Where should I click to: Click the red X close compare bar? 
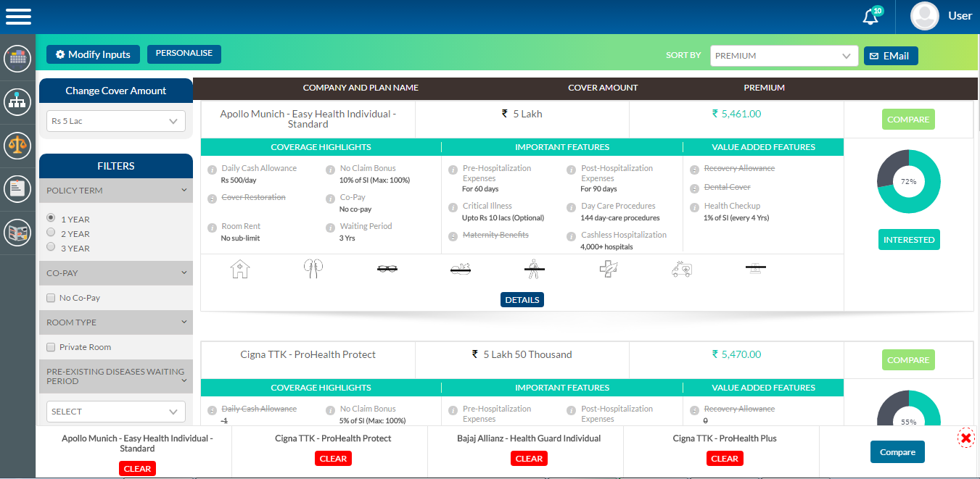[x=965, y=438]
